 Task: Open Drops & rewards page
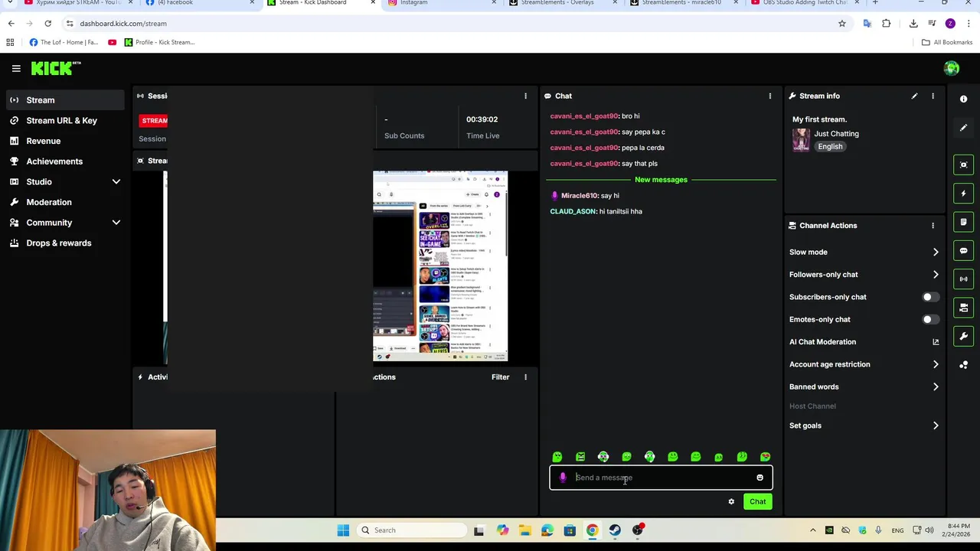[x=65, y=243]
